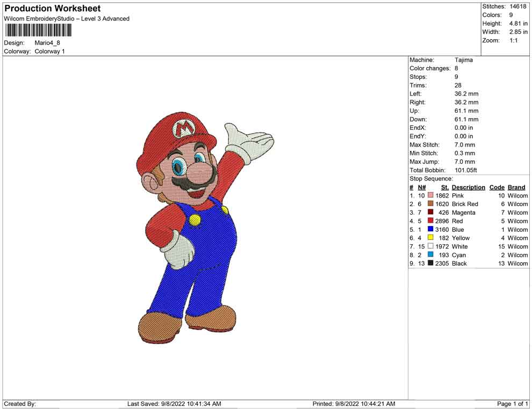Click the Cyan thread color swatch

click(430, 255)
